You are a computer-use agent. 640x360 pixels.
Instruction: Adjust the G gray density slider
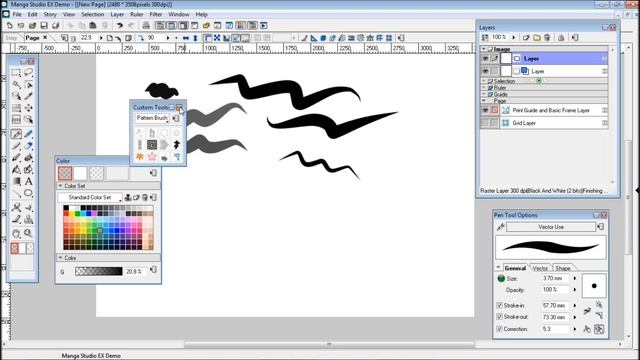click(99, 271)
